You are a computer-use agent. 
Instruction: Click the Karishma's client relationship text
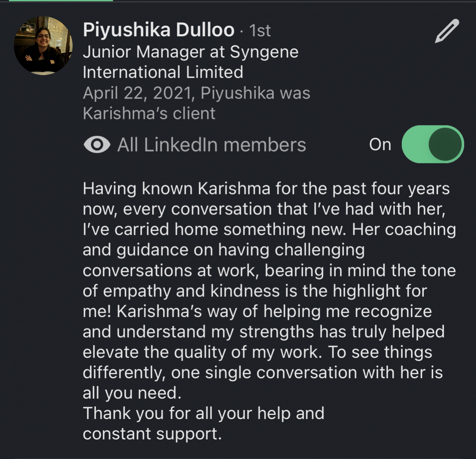point(149,113)
